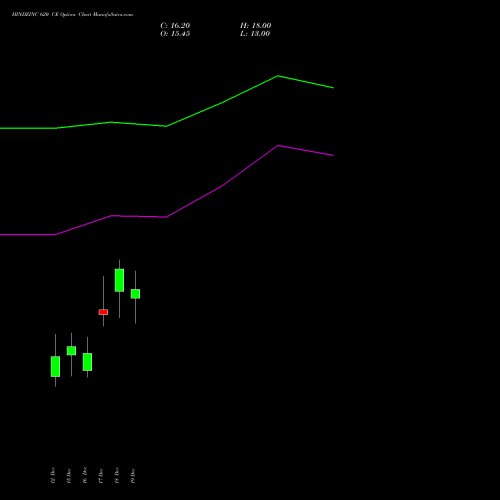Click the chart title text at top left
500x500 pixels.
72,14
